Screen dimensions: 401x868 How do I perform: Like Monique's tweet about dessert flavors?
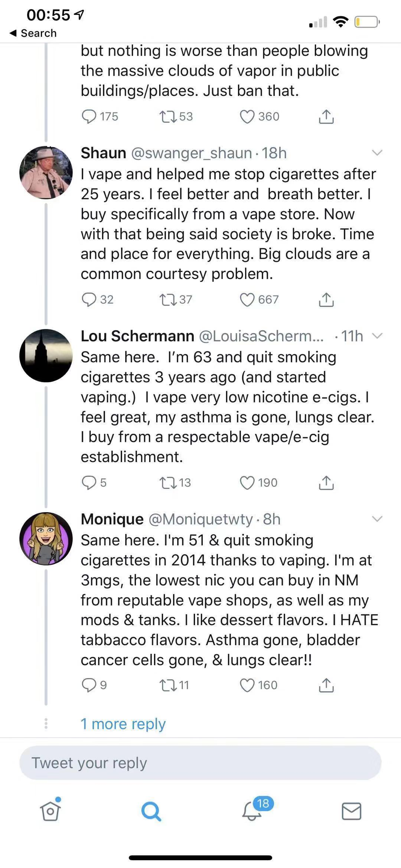247,685
